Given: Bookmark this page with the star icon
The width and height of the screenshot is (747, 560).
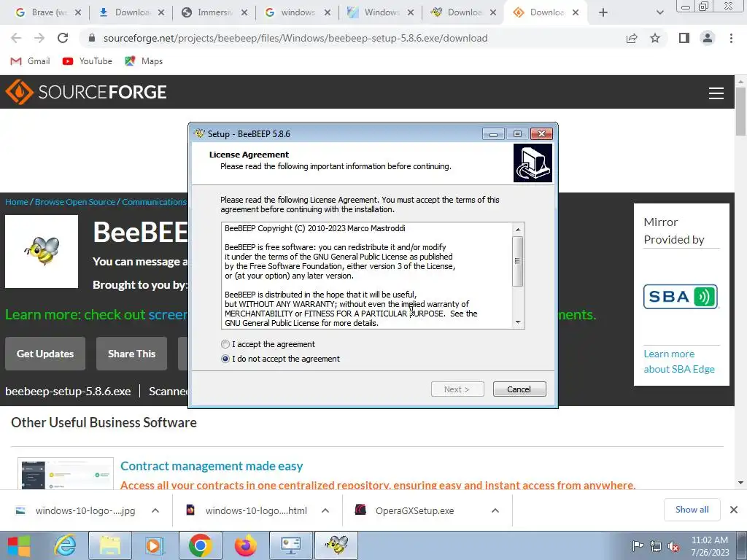Looking at the screenshot, I should click(655, 38).
